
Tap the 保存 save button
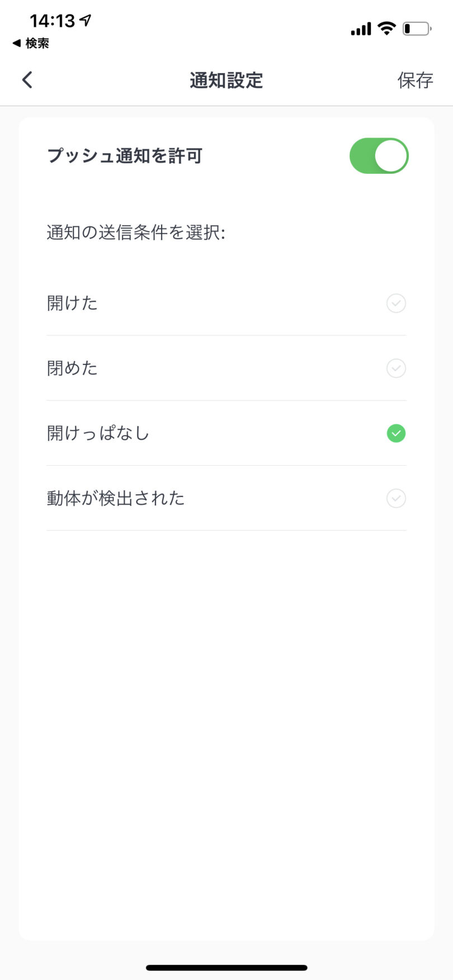pos(415,81)
